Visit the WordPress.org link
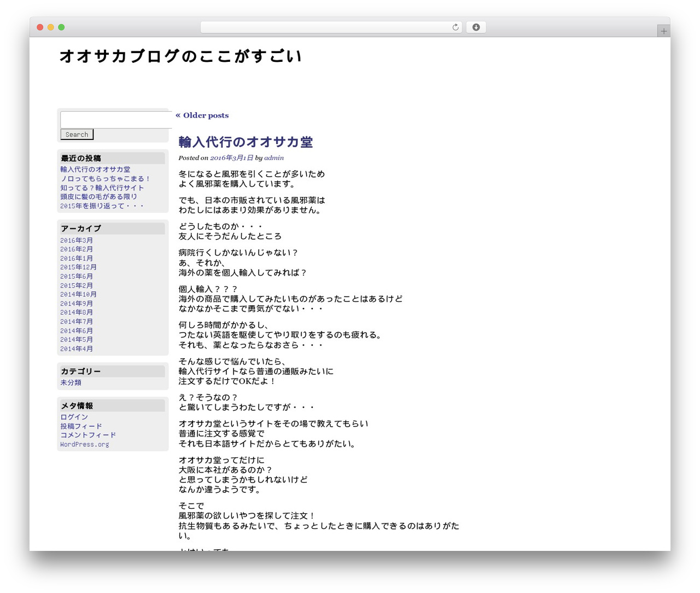The image size is (700, 593). (x=85, y=445)
